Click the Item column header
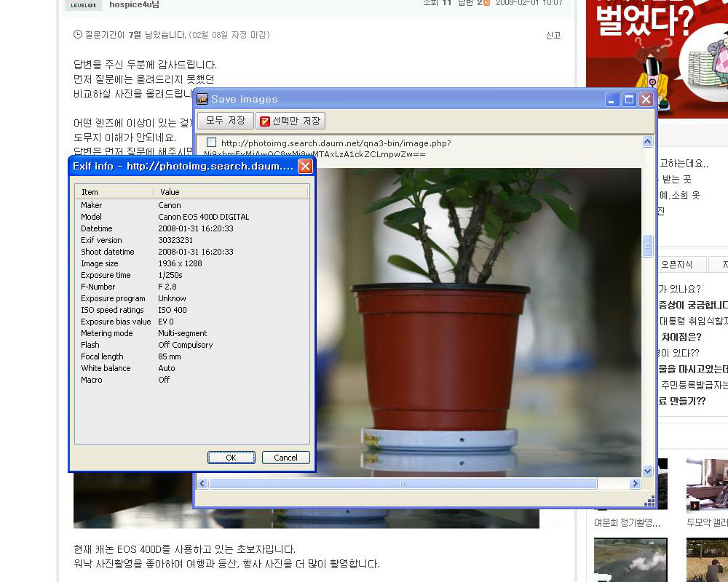The height and width of the screenshot is (582, 728). point(114,192)
